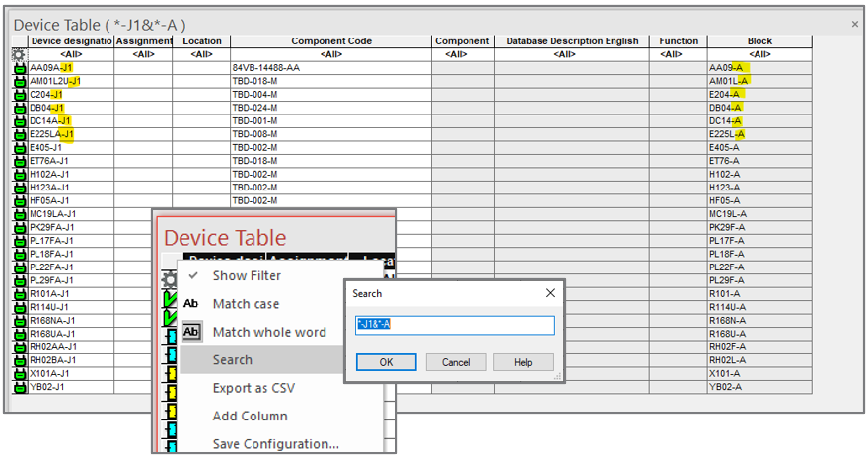
Task: Click the device icon beside C204-J1
Action: click(x=19, y=95)
